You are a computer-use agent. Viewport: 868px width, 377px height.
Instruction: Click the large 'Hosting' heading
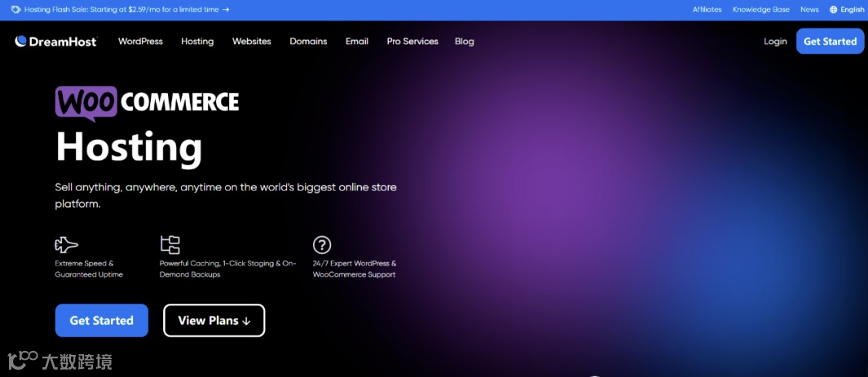(x=129, y=147)
